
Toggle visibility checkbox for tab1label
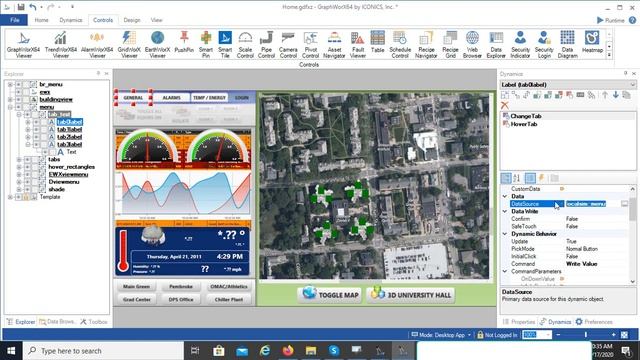36,129
